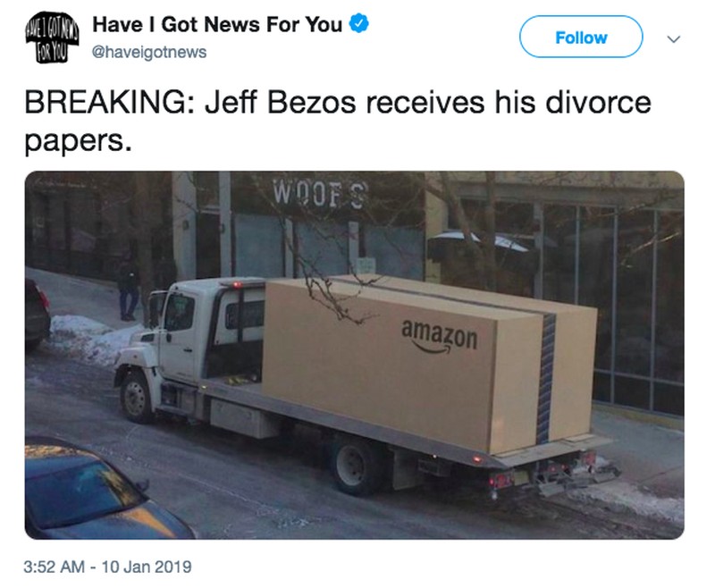The width and height of the screenshot is (715, 588).
Task: Open the tweet options chevron menu
Action: [x=674, y=38]
